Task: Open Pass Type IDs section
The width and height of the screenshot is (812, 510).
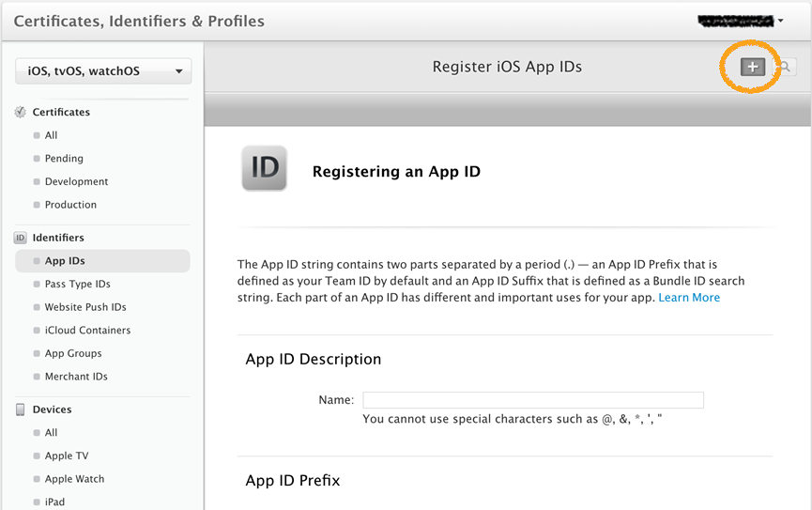Action: (x=77, y=285)
